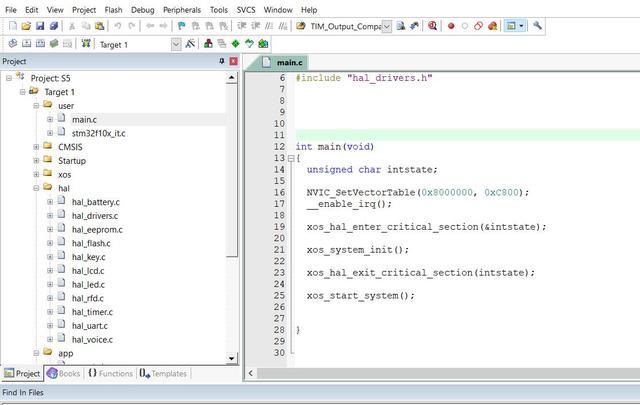Click the Comment selection icon

pyautogui.click(x=269, y=26)
